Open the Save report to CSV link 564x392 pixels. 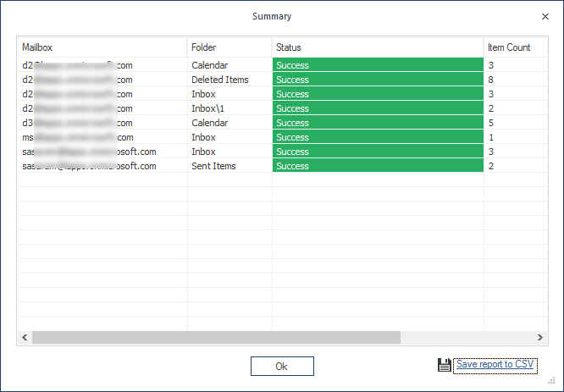495,364
